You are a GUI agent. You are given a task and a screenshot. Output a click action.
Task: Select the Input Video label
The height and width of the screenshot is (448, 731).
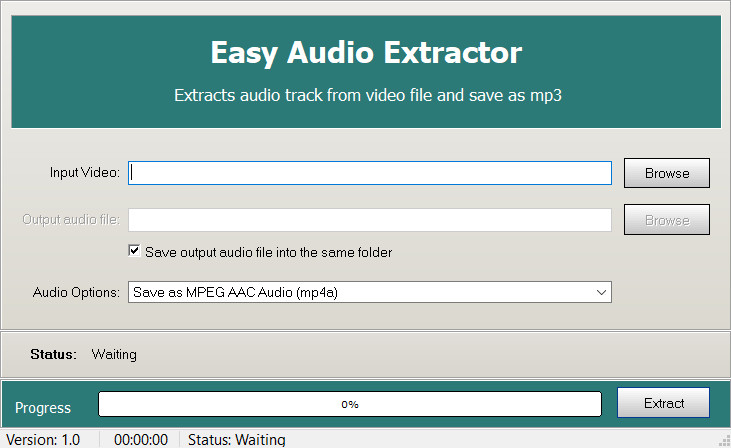point(85,173)
